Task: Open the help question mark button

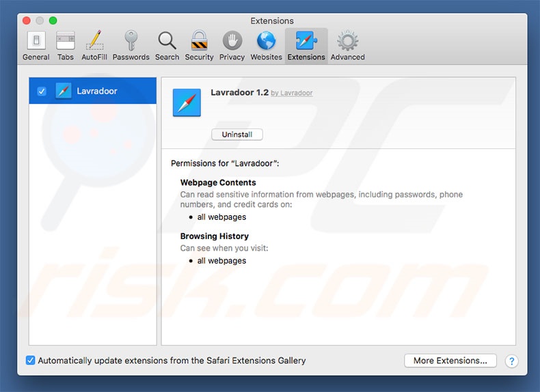Action: (511, 361)
